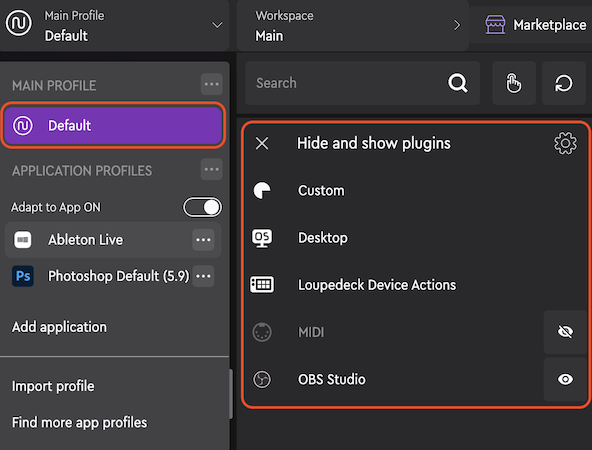Image resolution: width=592 pixels, height=450 pixels.
Task: Open the Marketplace store icon
Action: pos(495,25)
